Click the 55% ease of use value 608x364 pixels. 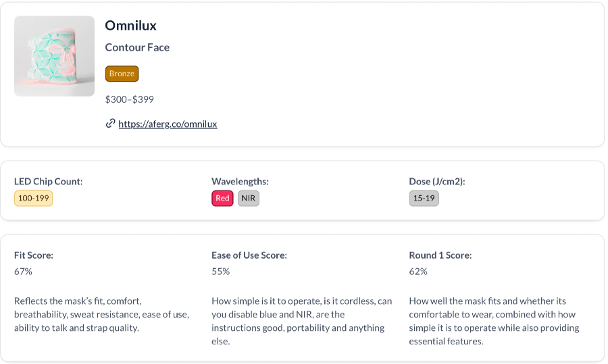coord(221,271)
